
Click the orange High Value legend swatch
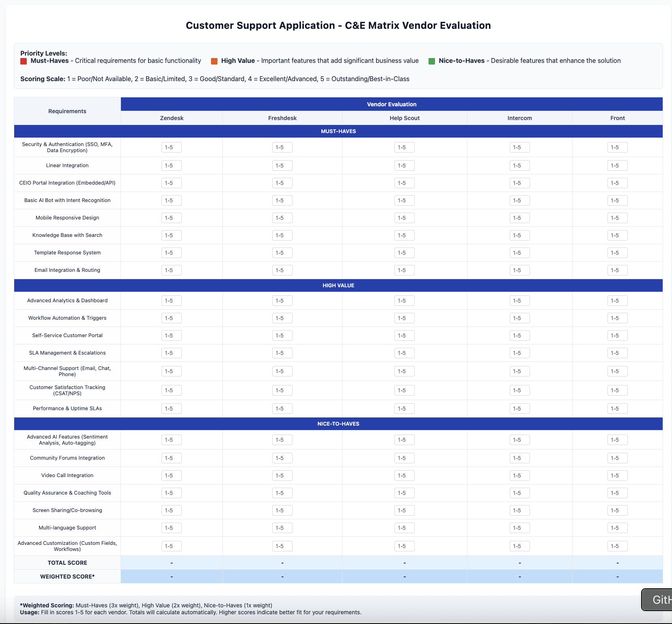214,61
